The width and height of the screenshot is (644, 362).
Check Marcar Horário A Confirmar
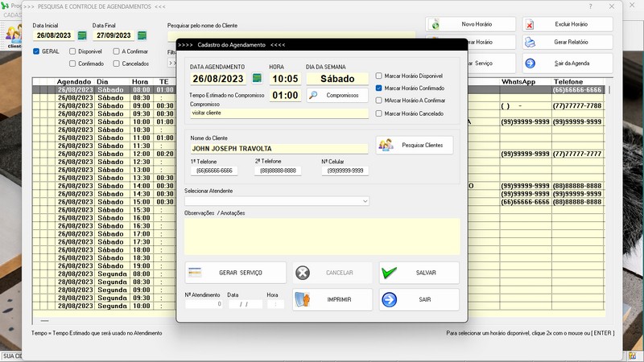coord(378,101)
